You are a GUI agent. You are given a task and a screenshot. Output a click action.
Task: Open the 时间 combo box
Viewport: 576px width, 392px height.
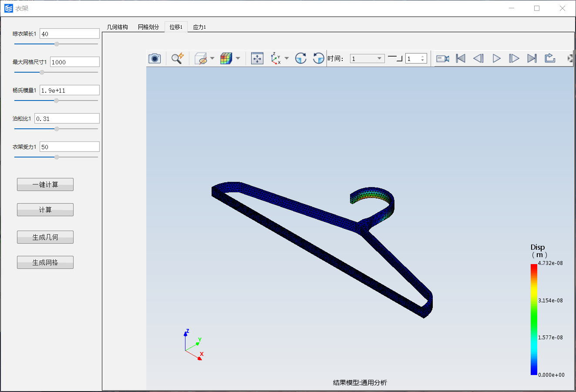pos(367,58)
